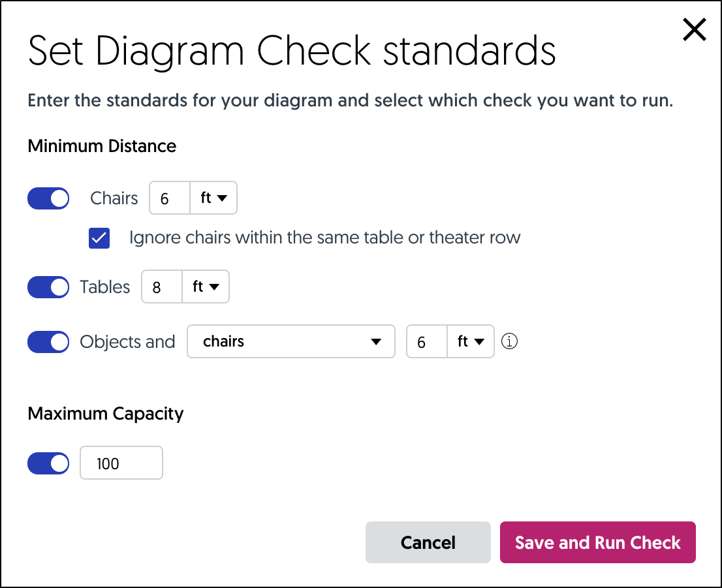Disable the Tables minimum distance toggle
722x588 pixels.
tap(48, 286)
